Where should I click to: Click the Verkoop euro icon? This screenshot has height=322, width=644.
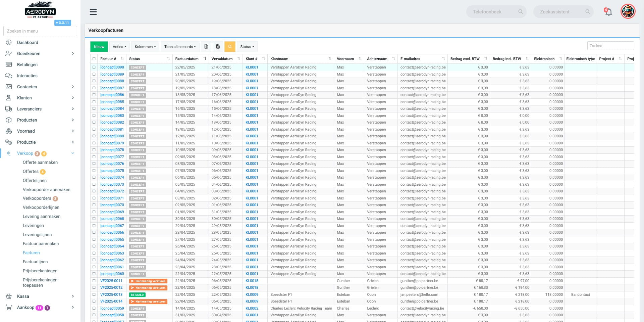[9, 153]
